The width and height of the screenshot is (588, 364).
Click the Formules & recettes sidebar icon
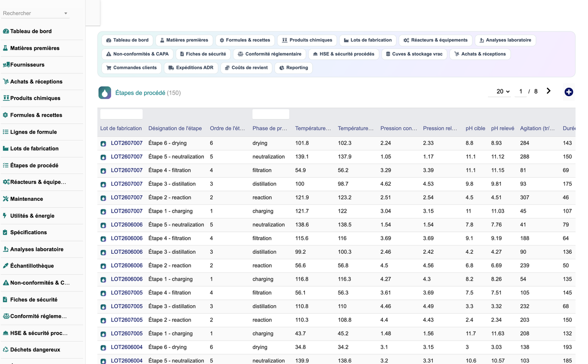[x=6, y=115]
